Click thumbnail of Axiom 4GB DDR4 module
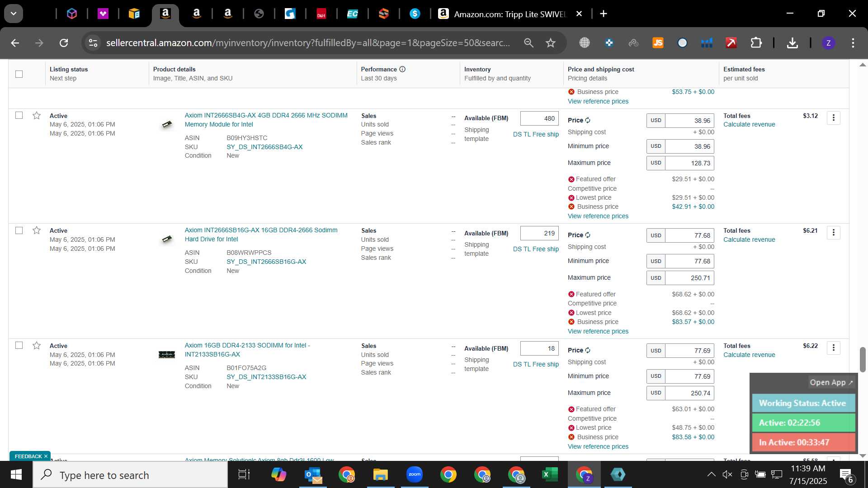This screenshot has width=868, height=488. [167, 124]
